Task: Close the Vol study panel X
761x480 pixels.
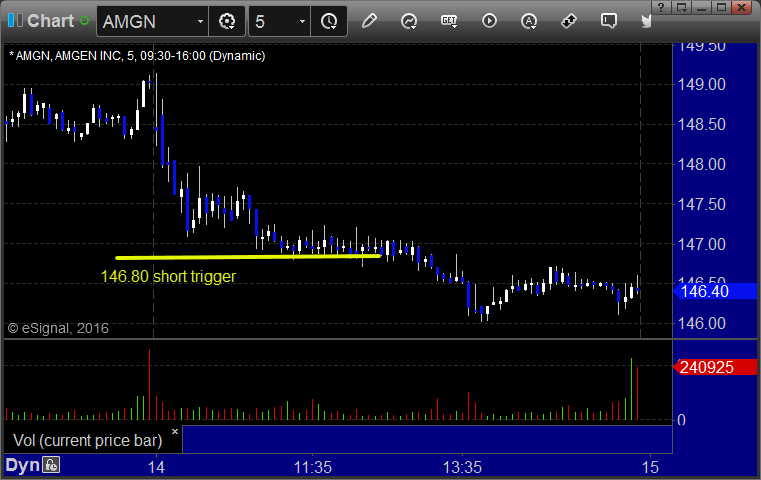Action: click(175, 431)
